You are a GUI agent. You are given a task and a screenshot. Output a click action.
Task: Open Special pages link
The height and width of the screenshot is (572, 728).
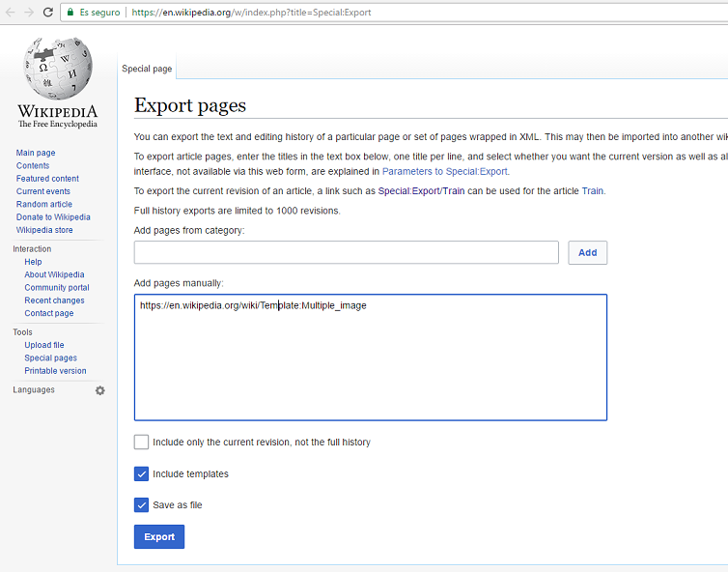(50, 357)
